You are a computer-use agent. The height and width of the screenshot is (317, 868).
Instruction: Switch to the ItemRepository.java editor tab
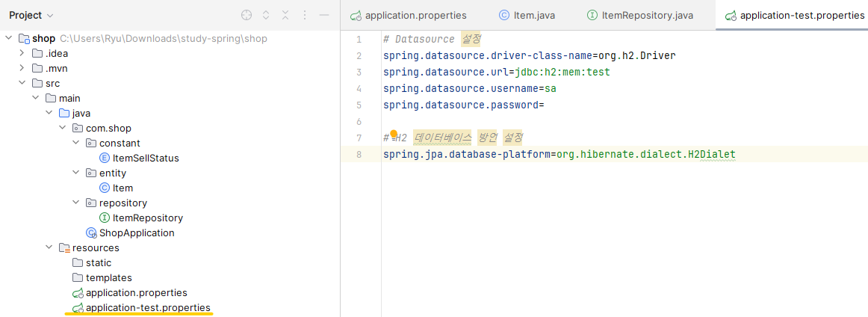tap(640, 16)
